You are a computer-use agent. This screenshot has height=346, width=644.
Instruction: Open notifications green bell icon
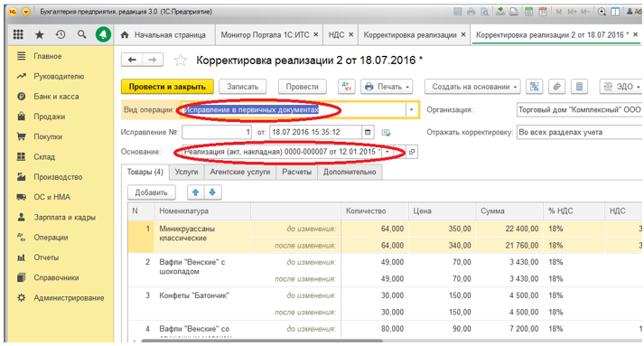click(103, 34)
